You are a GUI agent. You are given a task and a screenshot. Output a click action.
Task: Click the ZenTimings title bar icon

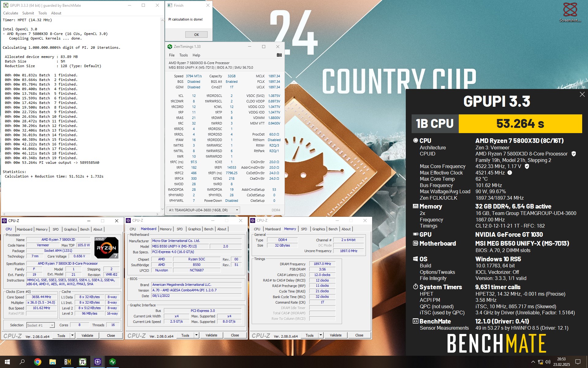[170, 47]
